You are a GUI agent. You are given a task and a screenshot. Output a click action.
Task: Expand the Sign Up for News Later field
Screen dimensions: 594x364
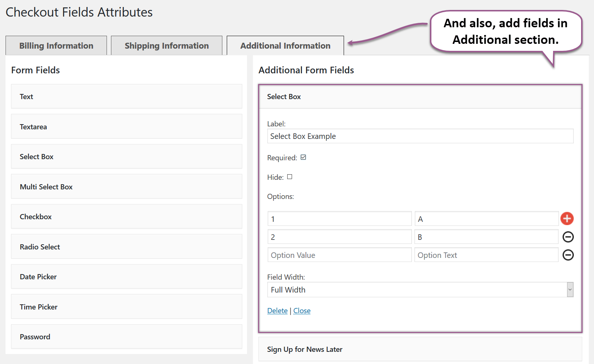pos(420,349)
